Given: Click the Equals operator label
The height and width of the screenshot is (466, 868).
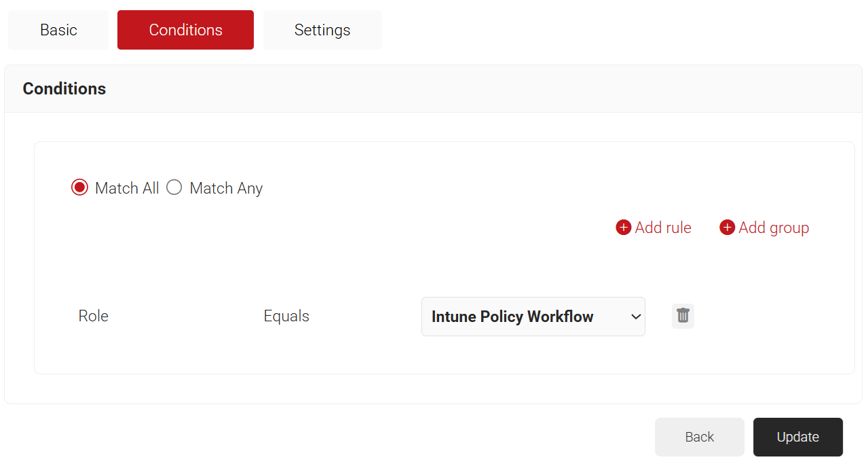Looking at the screenshot, I should click(286, 316).
